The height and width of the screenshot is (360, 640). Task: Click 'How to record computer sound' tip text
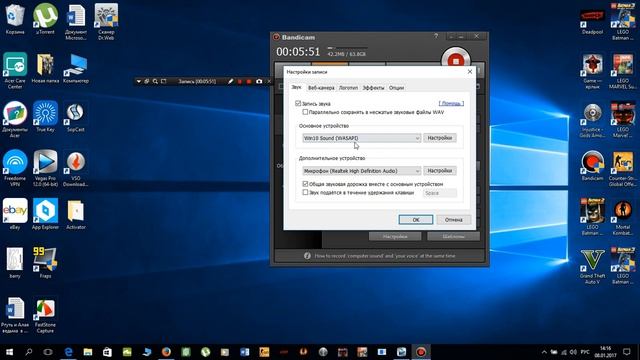tap(384, 256)
